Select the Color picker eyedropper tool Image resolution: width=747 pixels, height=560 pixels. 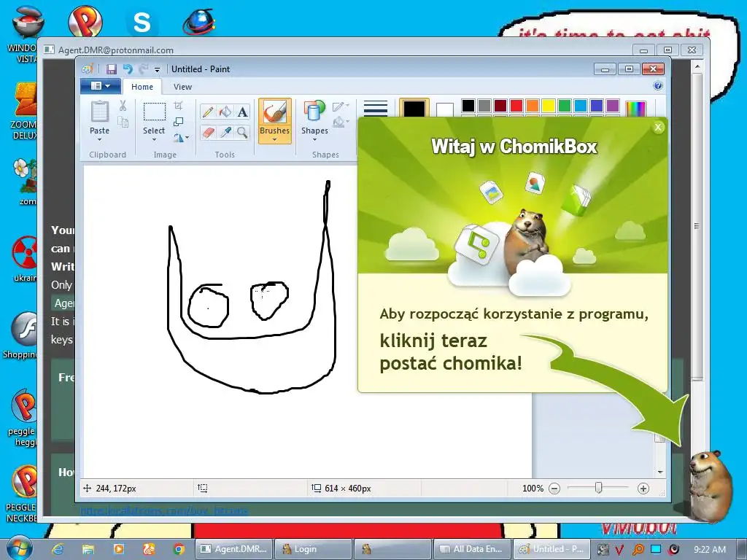225,133
